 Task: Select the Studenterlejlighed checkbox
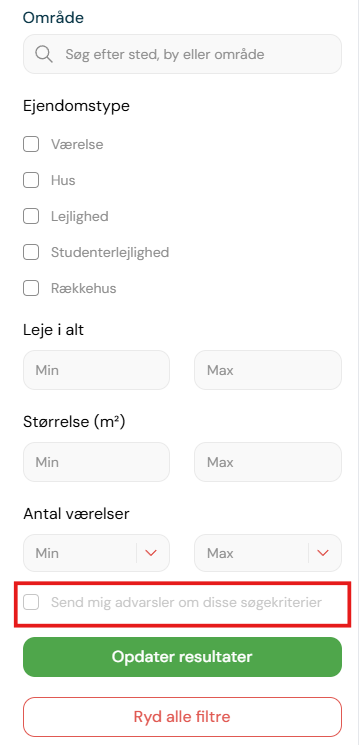click(x=31, y=252)
